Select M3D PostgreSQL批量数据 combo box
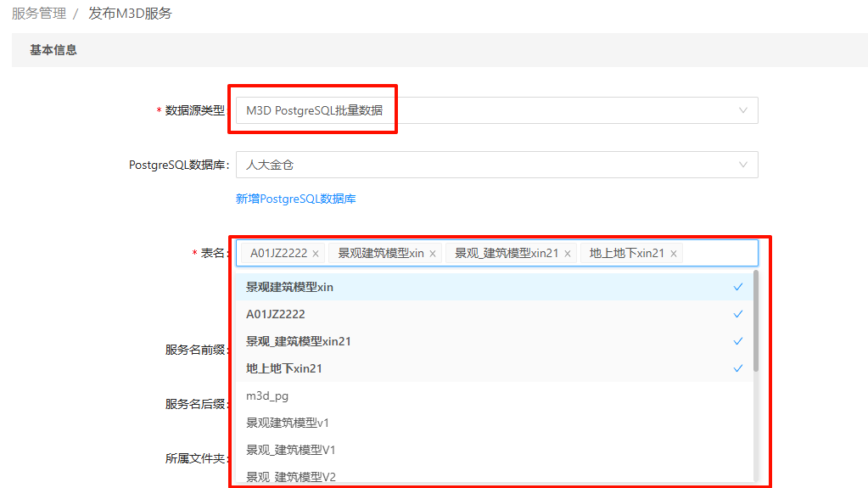 point(484,110)
